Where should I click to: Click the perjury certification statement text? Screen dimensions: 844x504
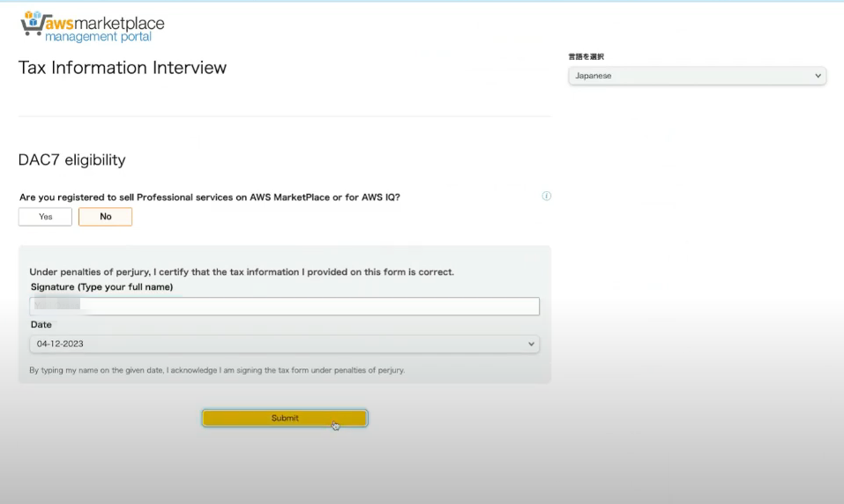242,272
